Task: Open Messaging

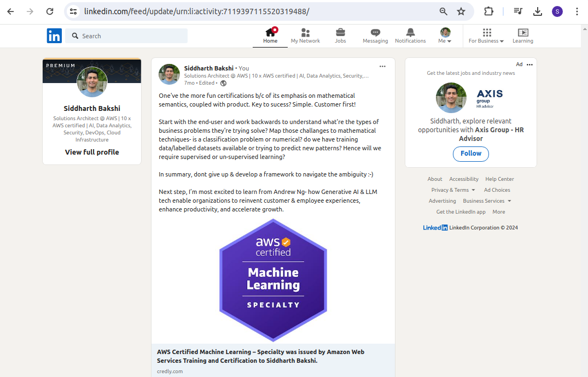Action: click(x=375, y=36)
